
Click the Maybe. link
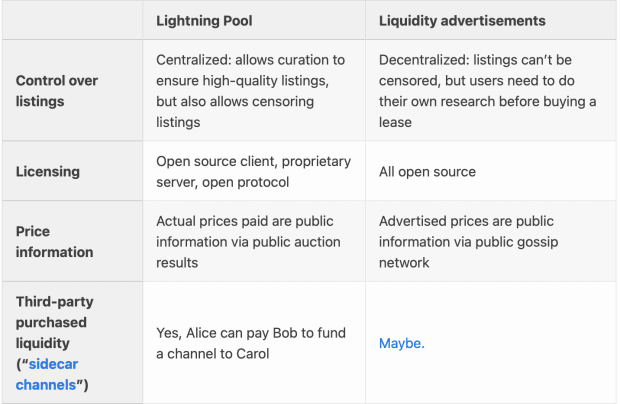click(x=402, y=343)
